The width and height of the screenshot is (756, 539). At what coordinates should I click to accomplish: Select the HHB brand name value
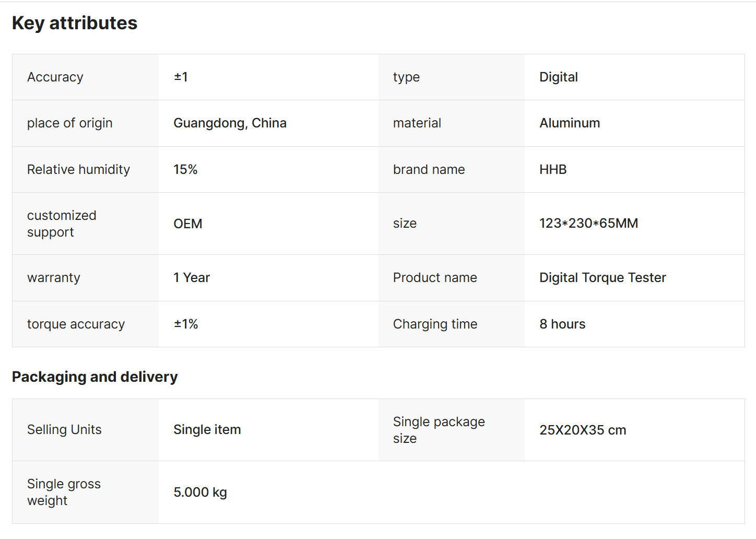(x=553, y=170)
